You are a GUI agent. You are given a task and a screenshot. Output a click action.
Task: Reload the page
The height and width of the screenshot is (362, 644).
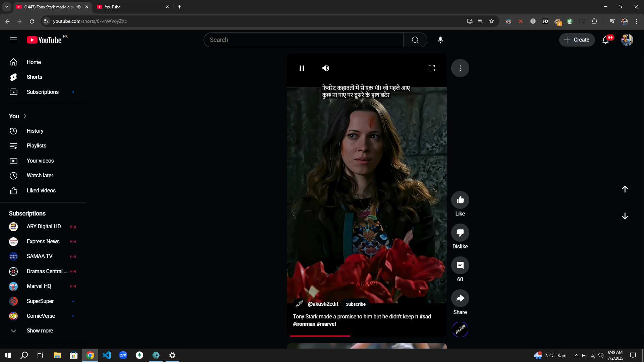tap(32, 21)
